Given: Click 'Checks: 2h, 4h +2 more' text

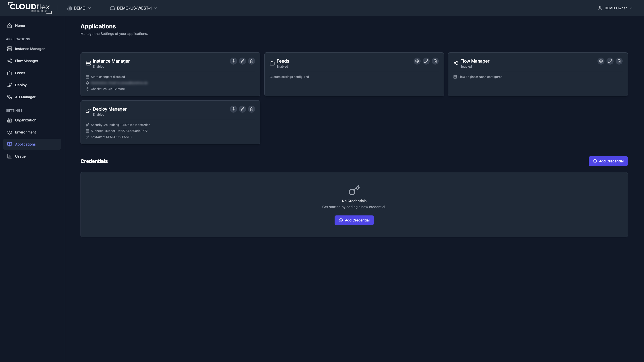Looking at the screenshot, I should 108,89.
